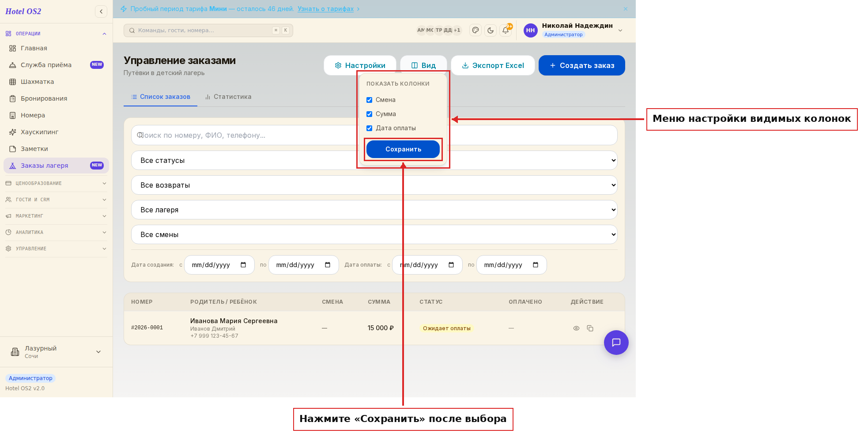Navigate to Номера
Screen dimensions: 868x441
(56, 115)
